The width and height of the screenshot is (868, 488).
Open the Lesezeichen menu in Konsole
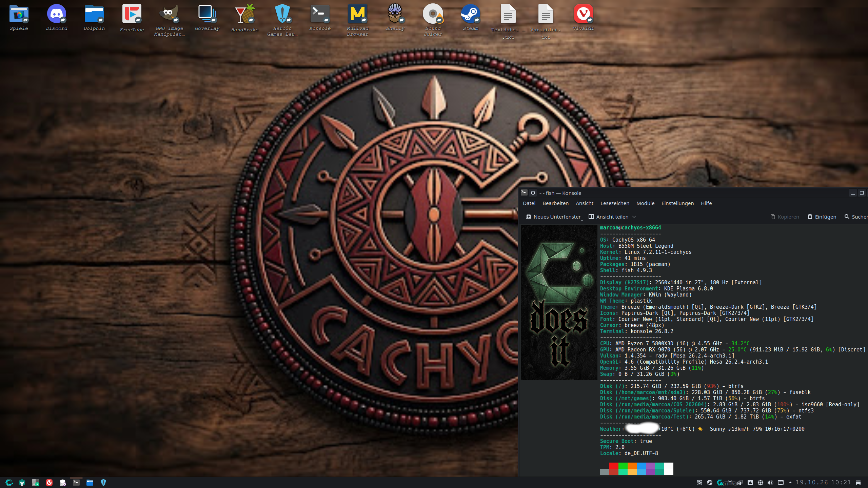click(615, 203)
